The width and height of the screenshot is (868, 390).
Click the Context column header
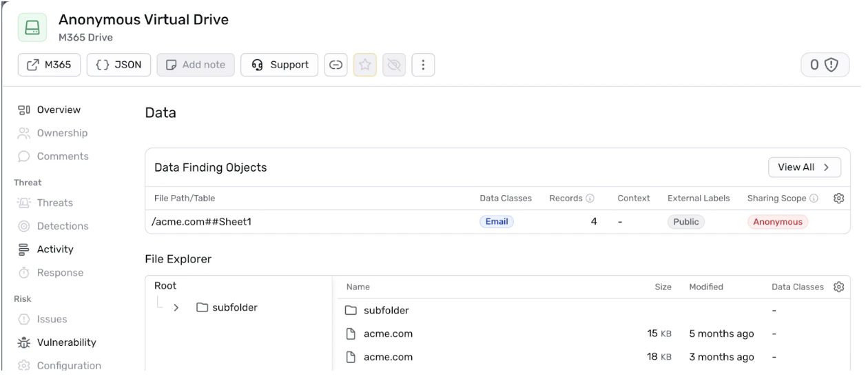[x=634, y=198]
